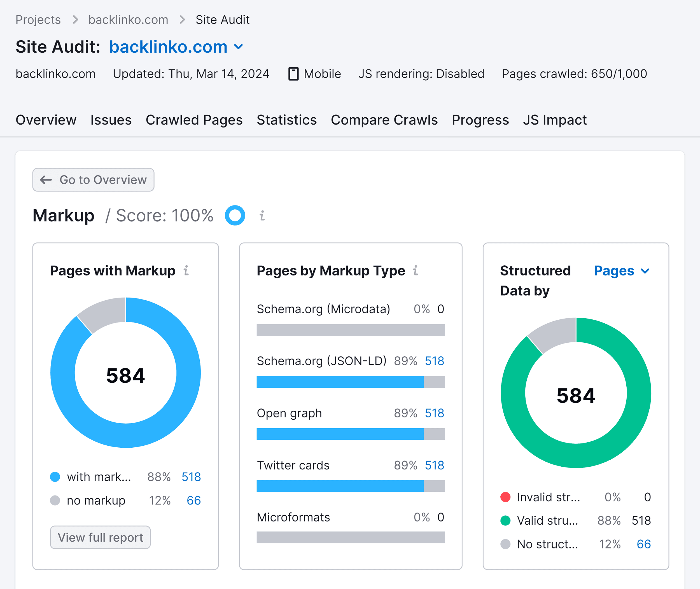Viewport: 700px width, 589px height.
Task: Click 518 for Open graph
Action: [435, 413]
